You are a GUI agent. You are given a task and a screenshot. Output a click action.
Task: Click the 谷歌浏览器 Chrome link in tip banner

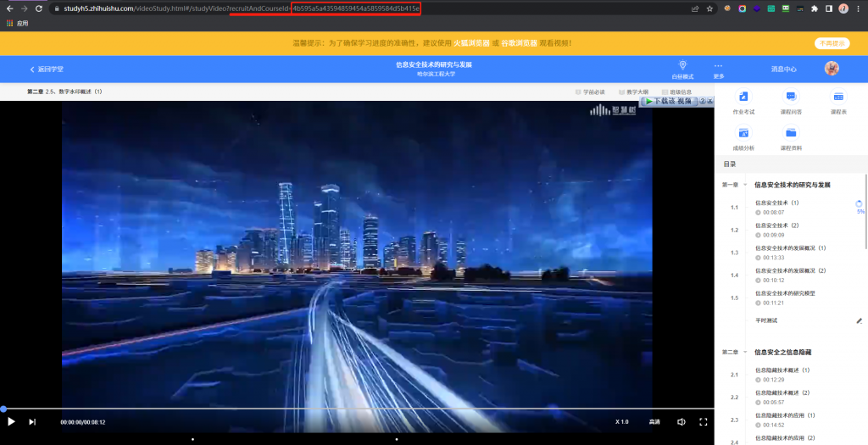[520, 43]
